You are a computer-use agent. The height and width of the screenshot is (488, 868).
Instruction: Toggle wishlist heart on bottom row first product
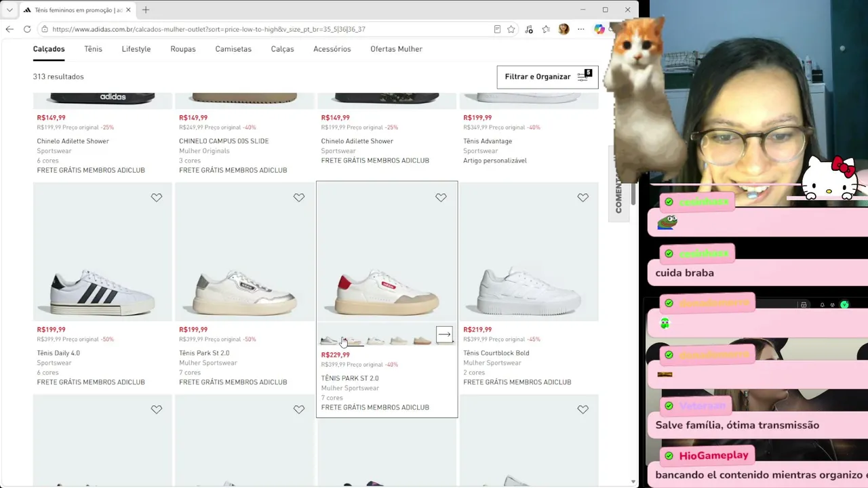point(157,409)
